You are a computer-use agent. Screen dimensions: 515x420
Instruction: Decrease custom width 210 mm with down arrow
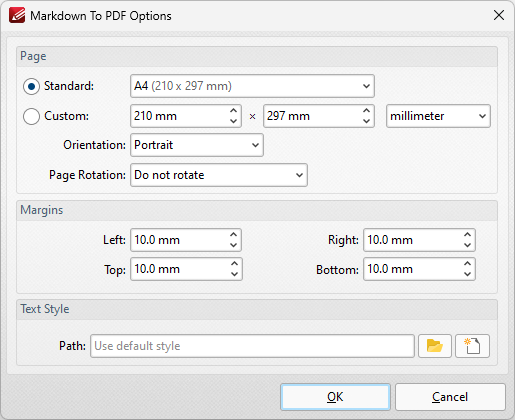point(234,121)
